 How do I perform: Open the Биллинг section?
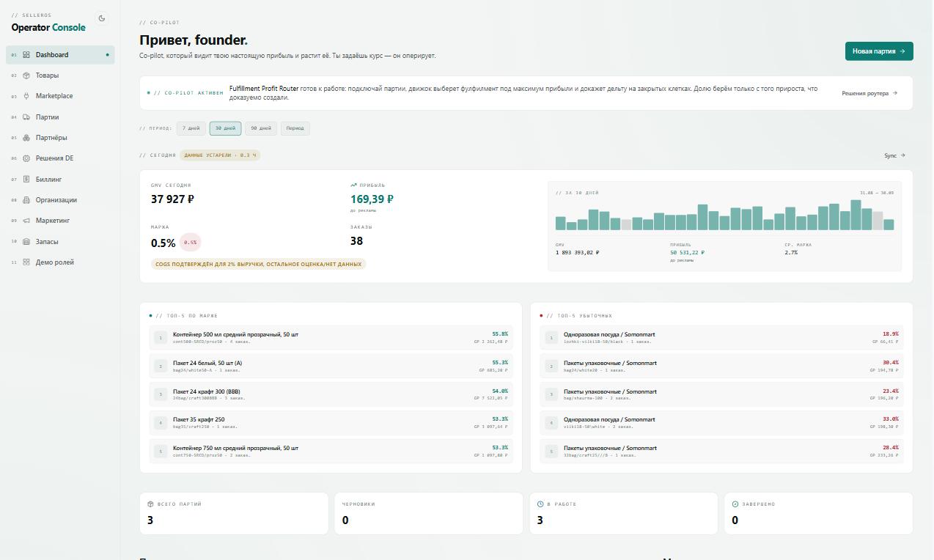coord(60,179)
